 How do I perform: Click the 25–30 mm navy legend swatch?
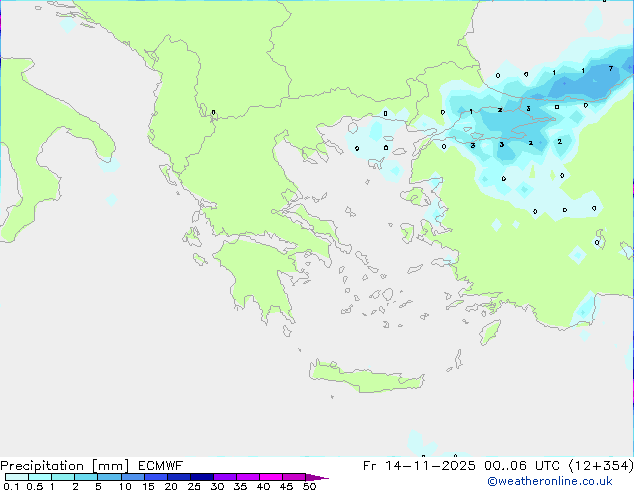click(x=202, y=477)
